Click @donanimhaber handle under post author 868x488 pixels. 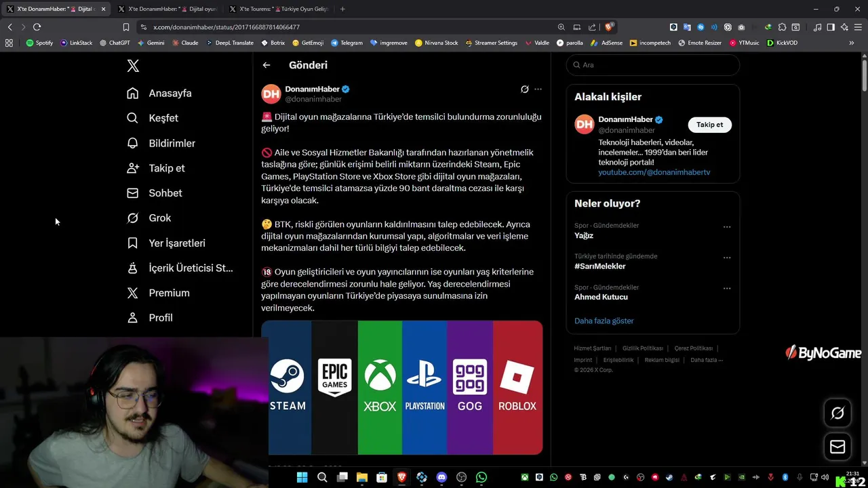313,99
